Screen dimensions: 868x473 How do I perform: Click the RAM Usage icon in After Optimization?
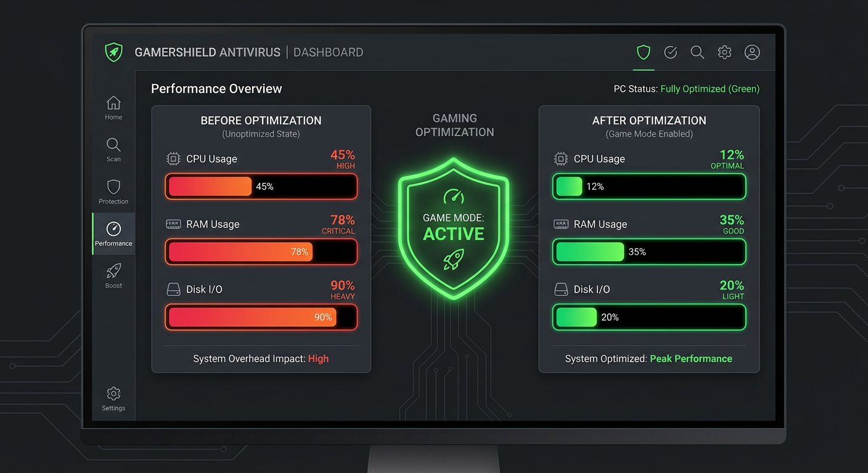[x=561, y=224]
